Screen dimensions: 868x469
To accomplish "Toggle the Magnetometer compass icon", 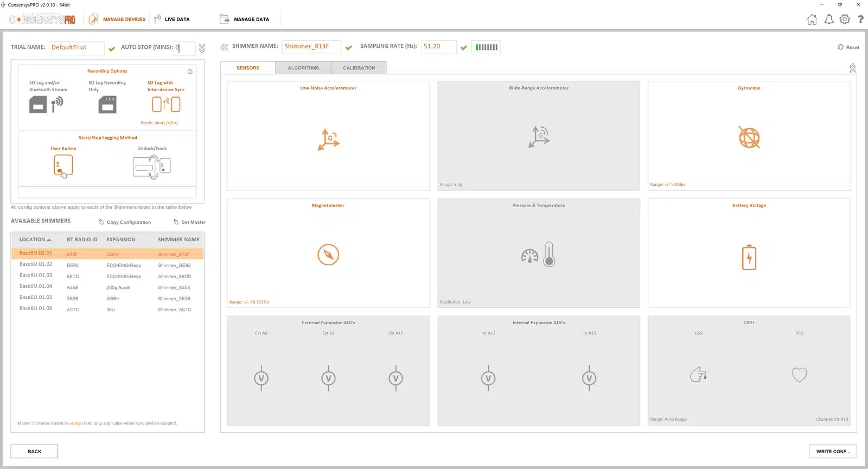I will (328, 254).
